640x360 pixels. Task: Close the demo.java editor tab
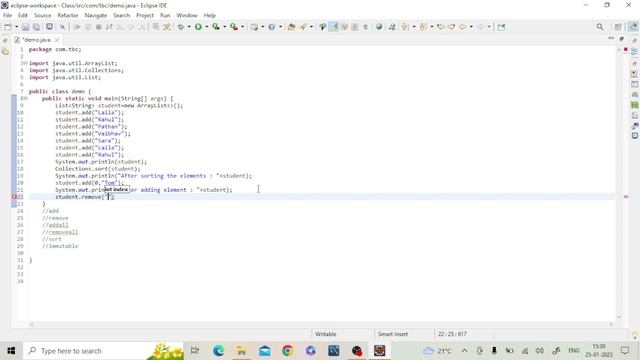57,40
